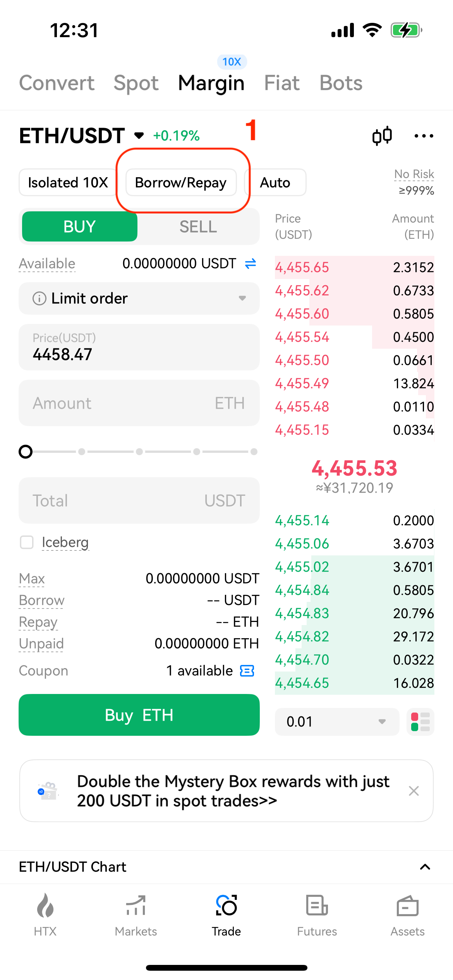
Task: Go to Futures in bottom navigation
Action: [x=317, y=915]
